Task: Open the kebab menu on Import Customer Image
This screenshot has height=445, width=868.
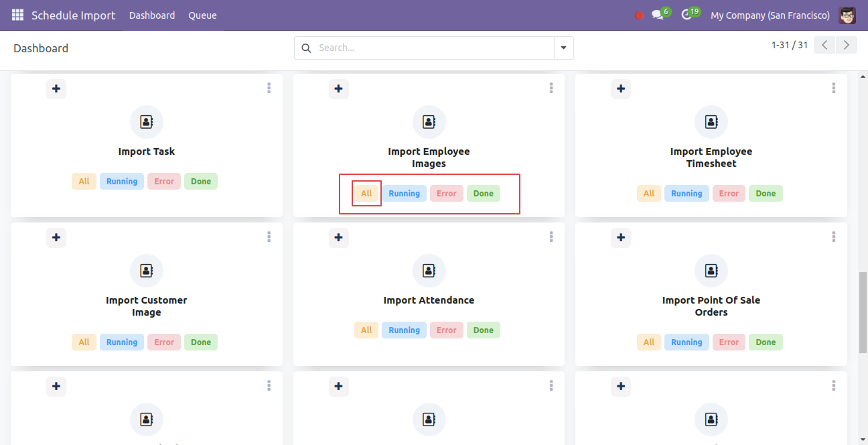Action: [x=269, y=237]
